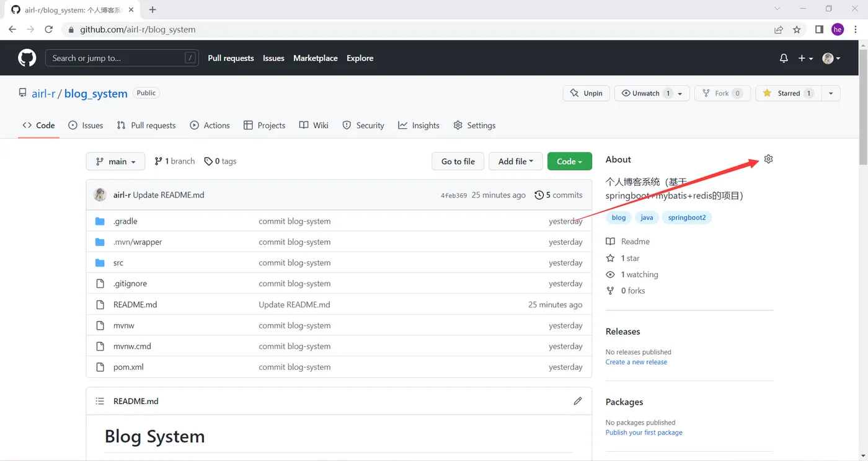
Task: Open the user avatar menu
Action: pyautogui.click(x=831, y=58)
